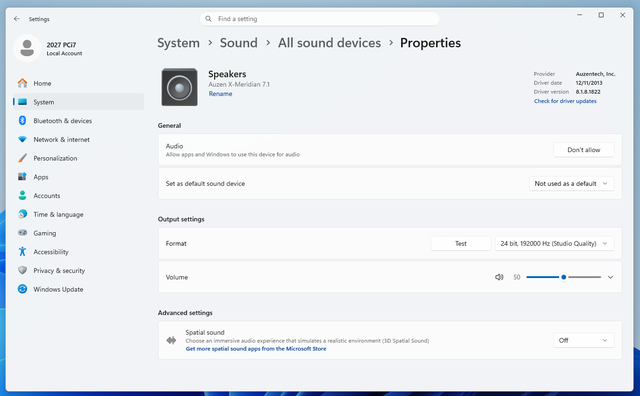Click the Properties breadcrumb title
The height and width of the screenshot is (396, 640).
click(x=430, y=43)
